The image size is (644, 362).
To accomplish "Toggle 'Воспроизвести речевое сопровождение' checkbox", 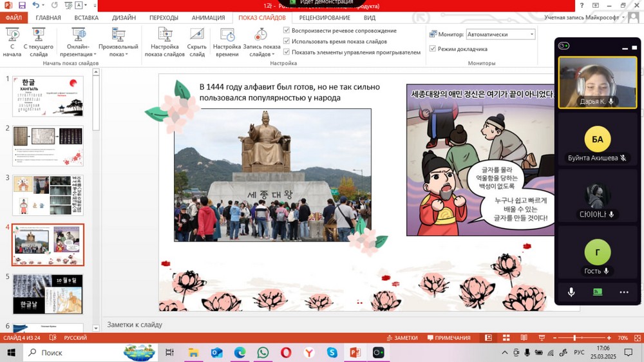I will coord(287,30).
